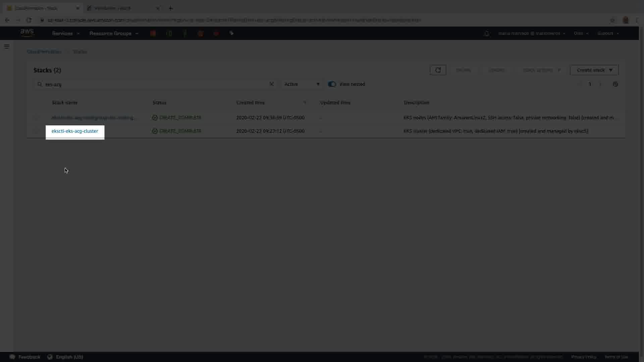Expand the Create stack dropdown
Screen dimensions: 644x362
594,70
